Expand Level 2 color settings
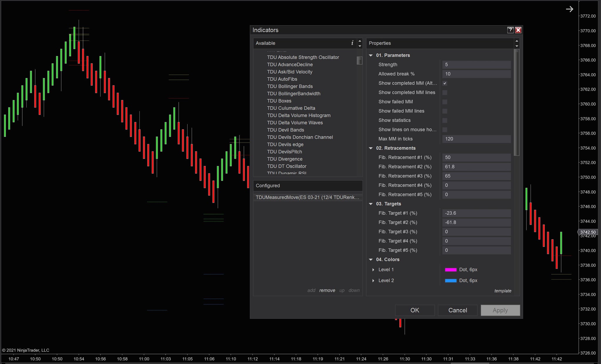Viewport: 601px width, 364px height. (x=374, y=280)
